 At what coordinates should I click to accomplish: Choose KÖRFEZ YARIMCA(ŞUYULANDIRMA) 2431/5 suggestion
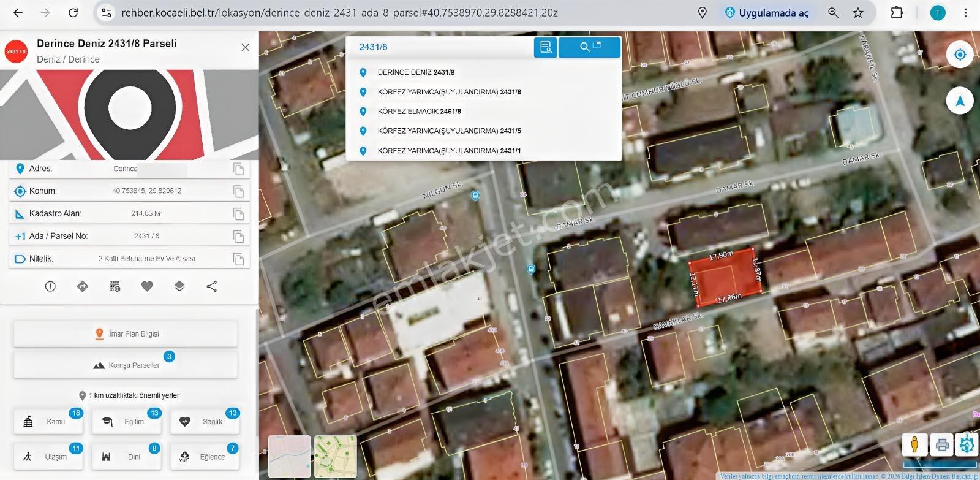484,131
